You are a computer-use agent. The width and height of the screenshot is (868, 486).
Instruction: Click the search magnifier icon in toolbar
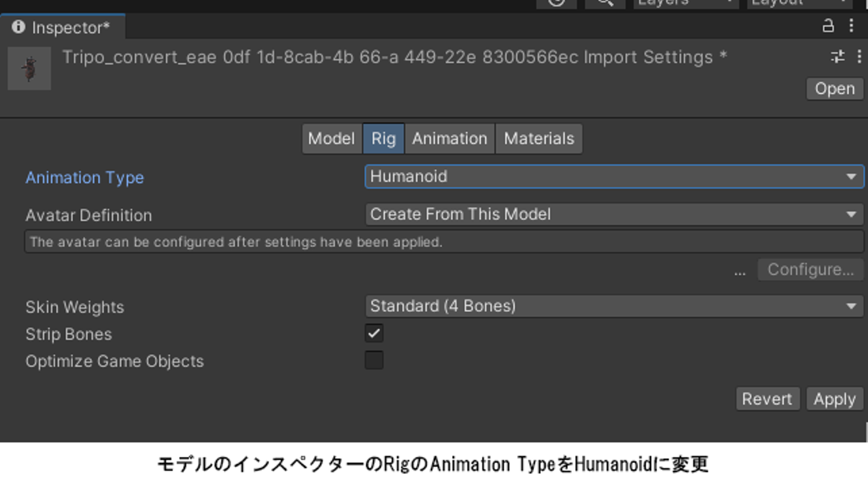coord(605,3)
